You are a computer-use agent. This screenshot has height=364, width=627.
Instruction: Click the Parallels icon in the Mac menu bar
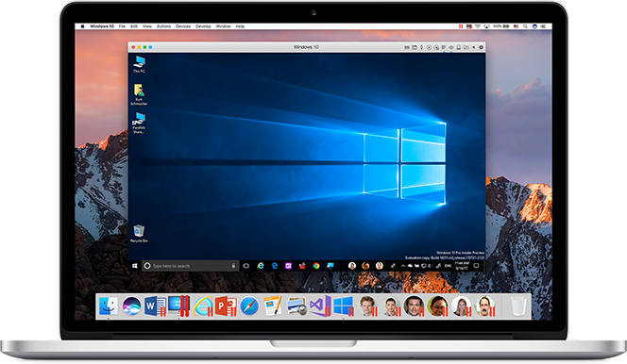[461, 26]
